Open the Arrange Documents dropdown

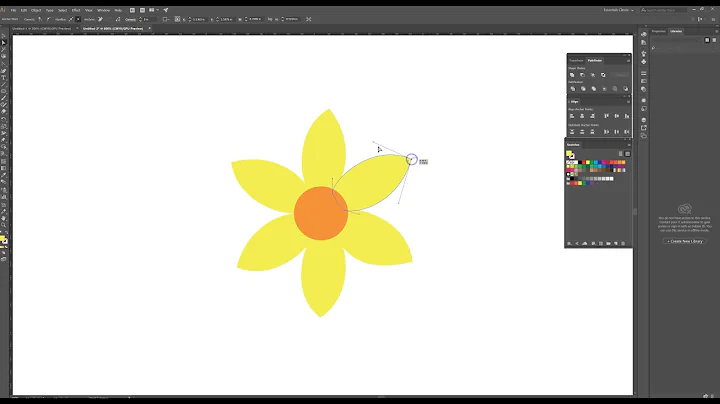pos(153,10)
